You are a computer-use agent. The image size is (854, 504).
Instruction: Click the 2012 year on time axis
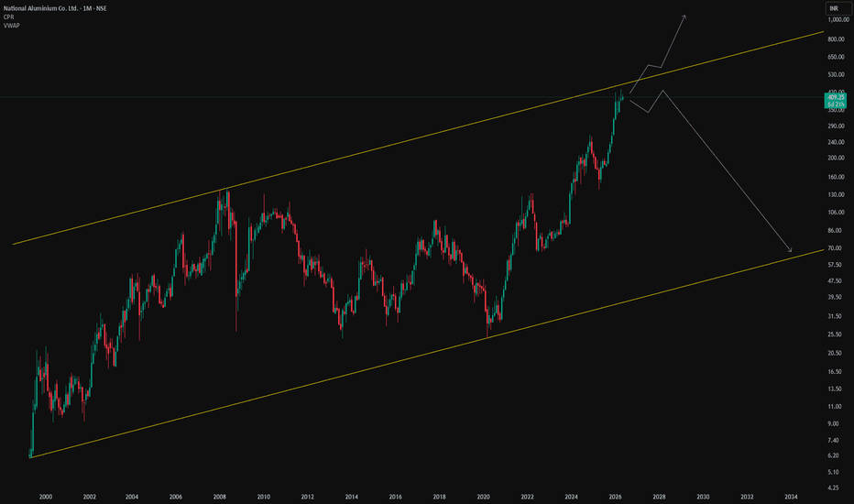click(308, 497)
